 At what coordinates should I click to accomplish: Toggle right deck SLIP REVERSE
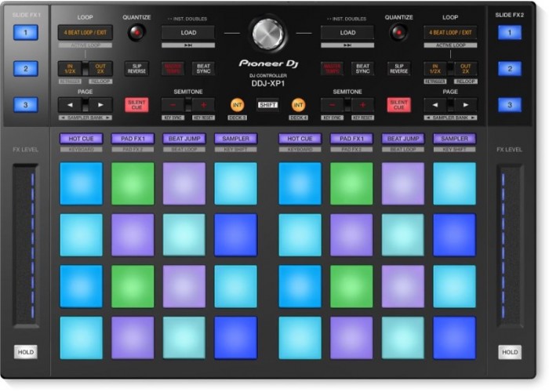coord(398,69)
